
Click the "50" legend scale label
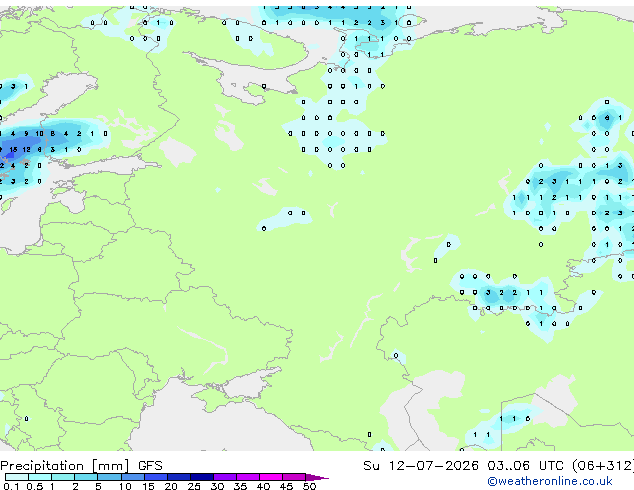[x=309, y=486]
